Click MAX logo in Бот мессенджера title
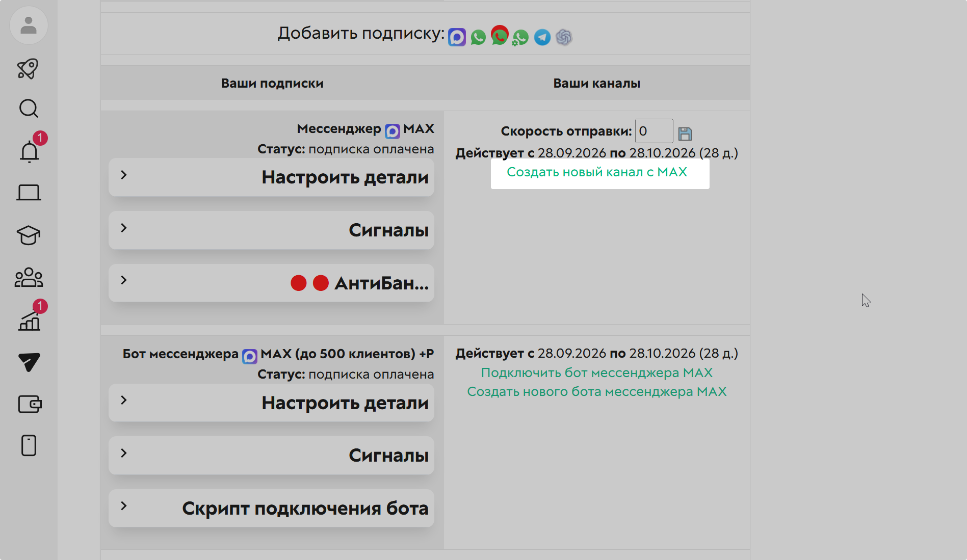Viewport: 967px width, 560px height. (249, 356)
